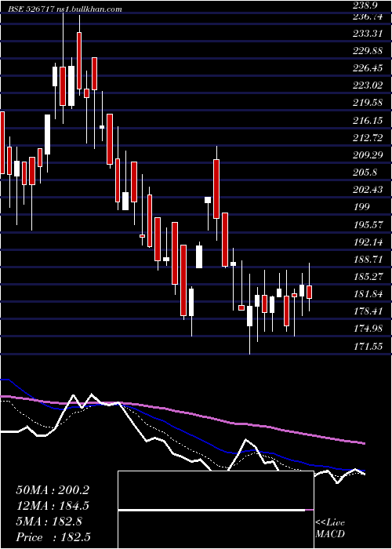
Task: Click the 226.45 price axis label
Action: click(x=367, y=68)
